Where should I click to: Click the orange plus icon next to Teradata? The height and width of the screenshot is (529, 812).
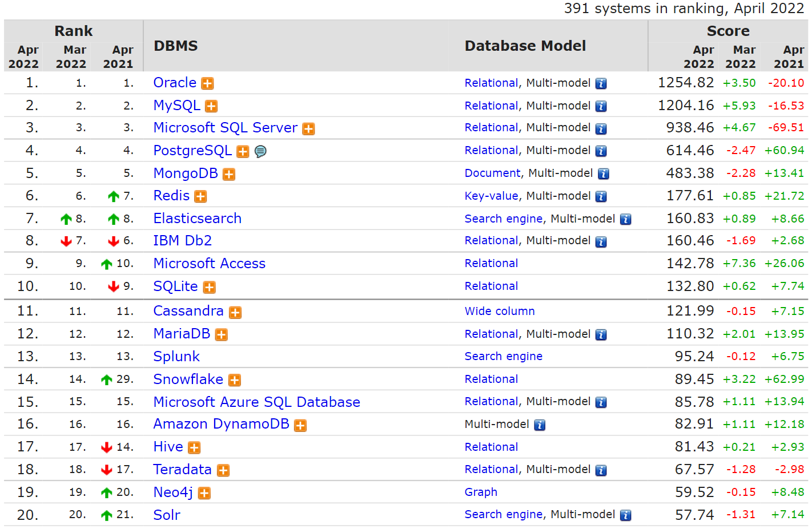(x=223, y=471)
